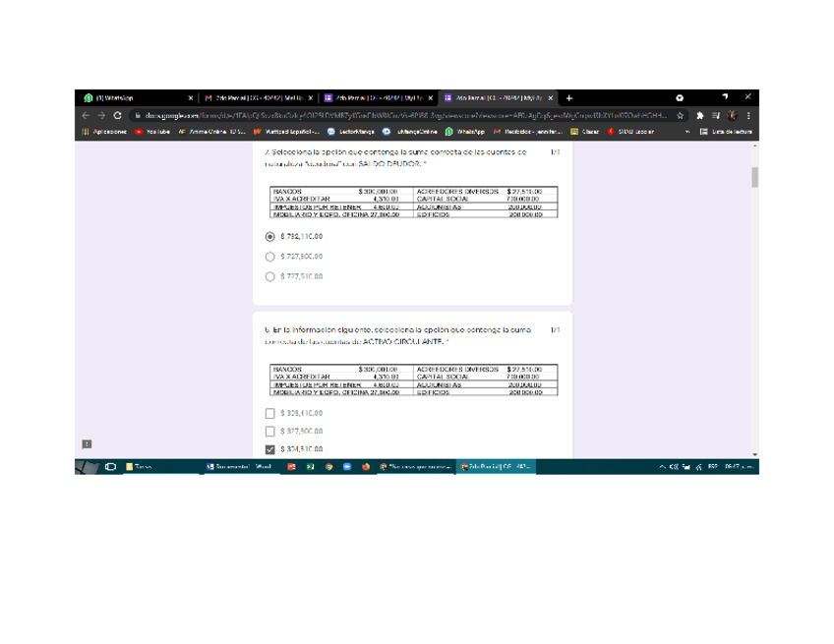Open the Chrome profile avatar

(x=733, y=115)
